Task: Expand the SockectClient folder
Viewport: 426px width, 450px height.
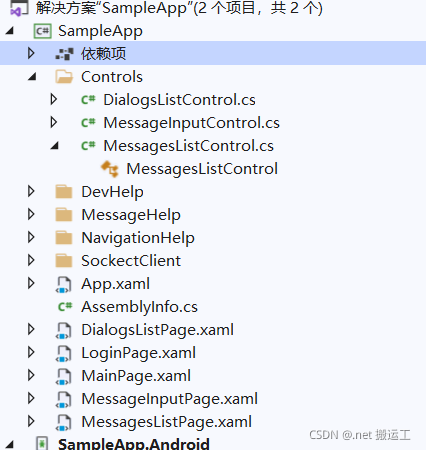Action: pos(31,260)
